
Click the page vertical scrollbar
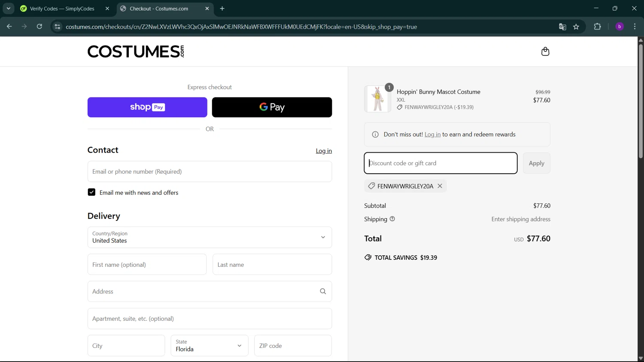click(641, 101)
